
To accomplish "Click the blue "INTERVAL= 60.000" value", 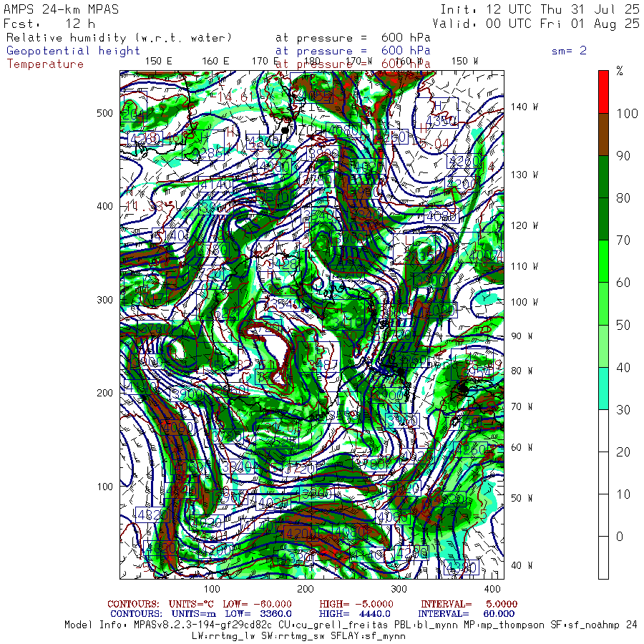I will (467, 614).
